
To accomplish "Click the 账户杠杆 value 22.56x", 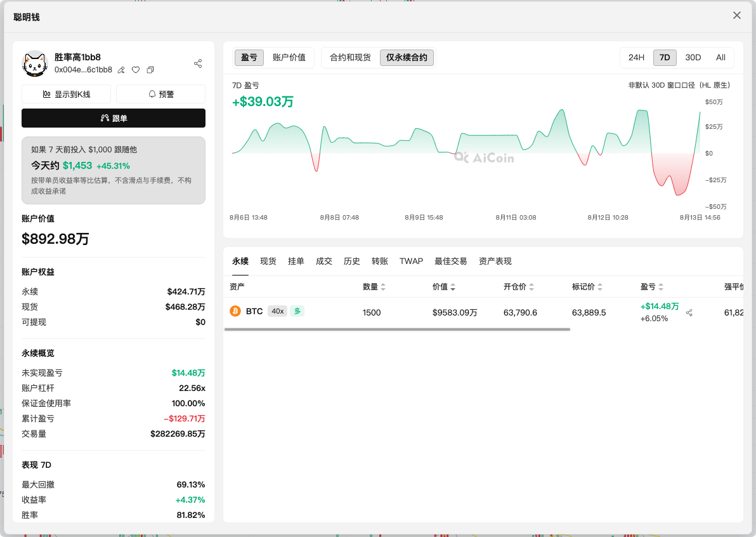I will coord(192,388).
